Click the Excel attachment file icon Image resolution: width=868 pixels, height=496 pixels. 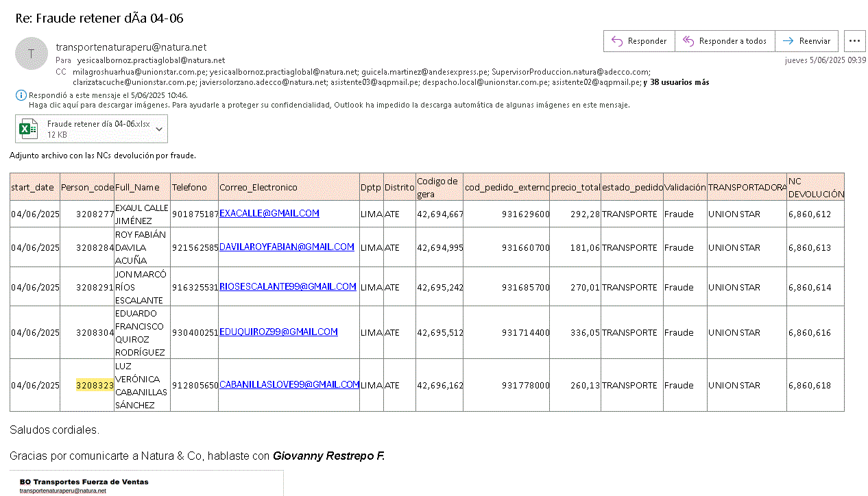point(29,129)
